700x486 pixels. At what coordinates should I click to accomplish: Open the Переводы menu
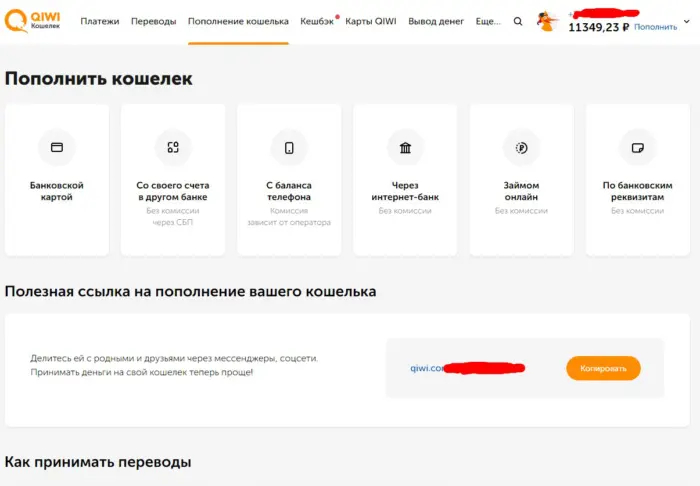[x=154, y=21]
